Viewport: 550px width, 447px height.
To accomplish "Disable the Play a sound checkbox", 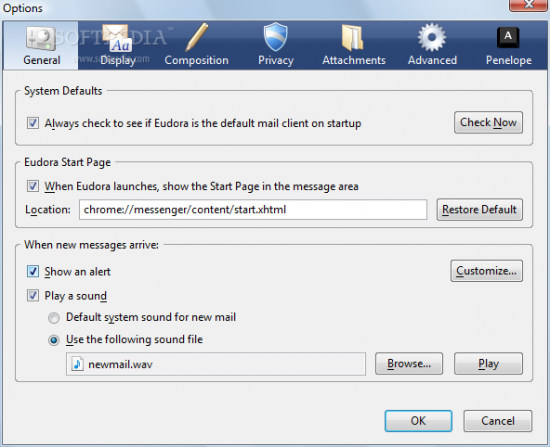I will coord(33,296).
